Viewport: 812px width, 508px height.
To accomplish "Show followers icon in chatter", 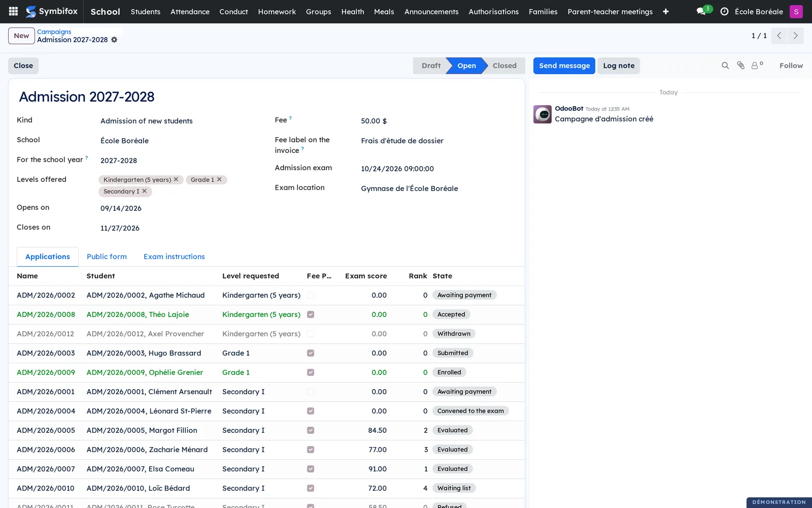I will 757,65.
